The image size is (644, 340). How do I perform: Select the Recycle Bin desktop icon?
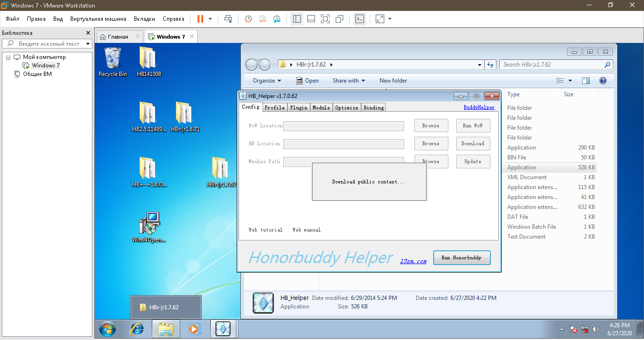click(113, 62)
